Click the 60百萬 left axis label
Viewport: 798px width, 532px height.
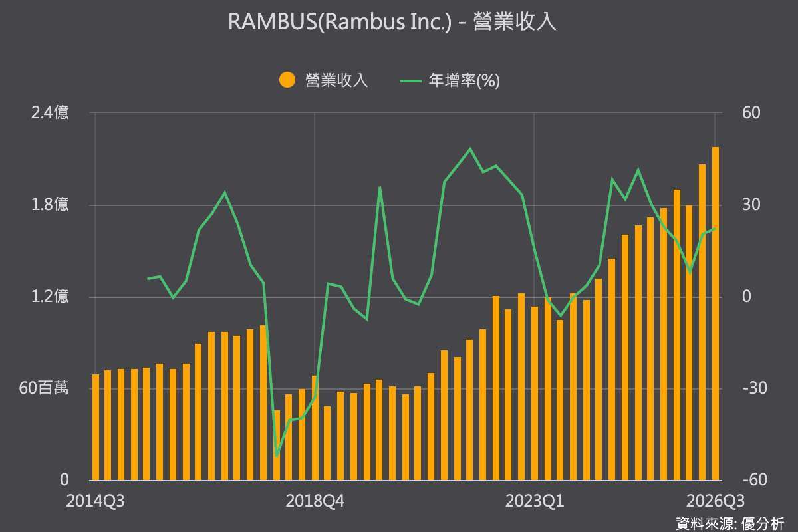(43, 388)
